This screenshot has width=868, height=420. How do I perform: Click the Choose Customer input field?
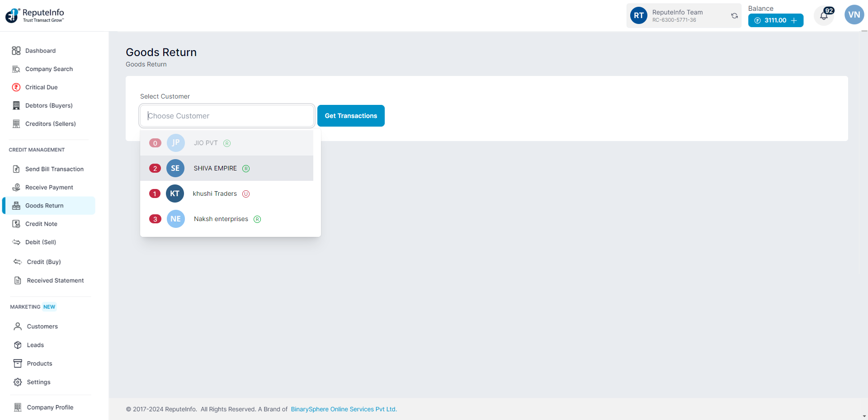click(x=227, y=116)
